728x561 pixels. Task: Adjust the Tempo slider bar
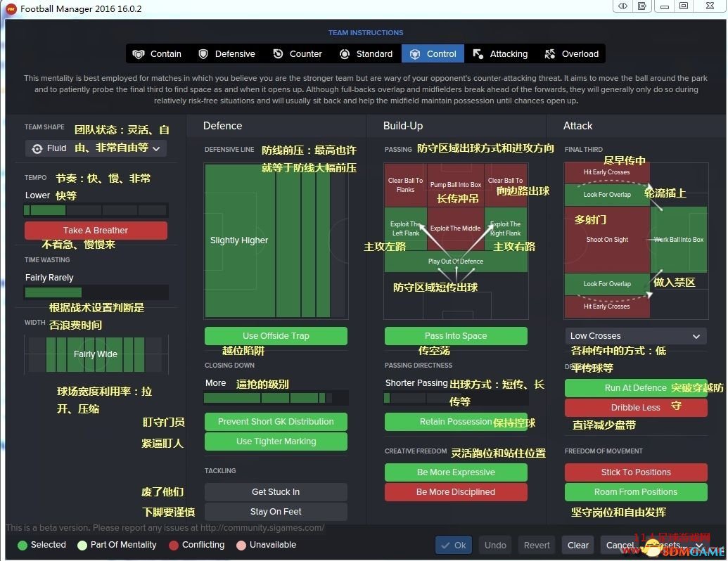pos(95,210)
